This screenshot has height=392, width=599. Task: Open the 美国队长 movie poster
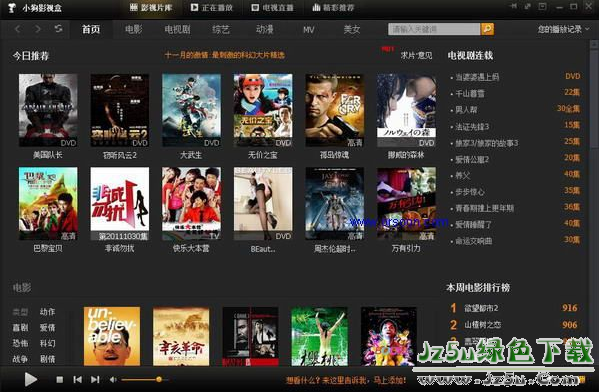point(48,110)
